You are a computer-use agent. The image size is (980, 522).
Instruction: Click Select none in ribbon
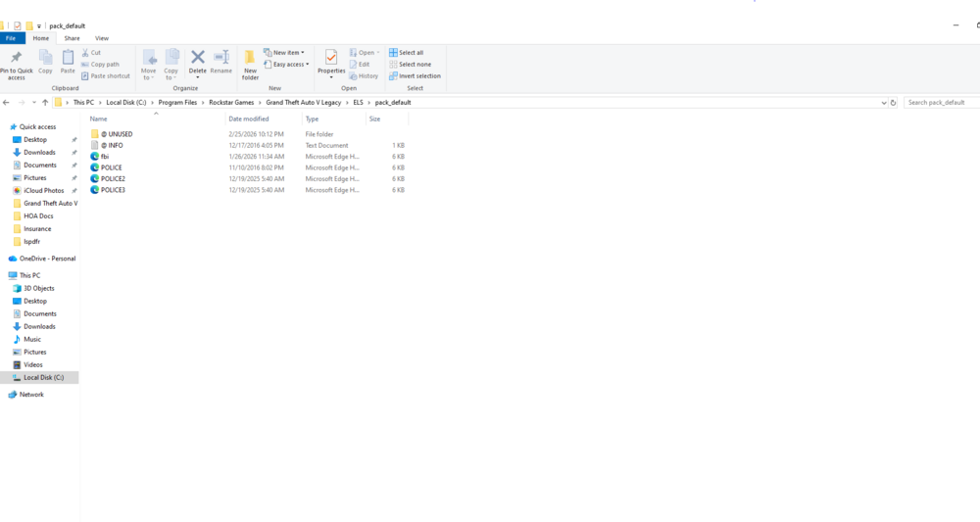click(x=410, y=65)
